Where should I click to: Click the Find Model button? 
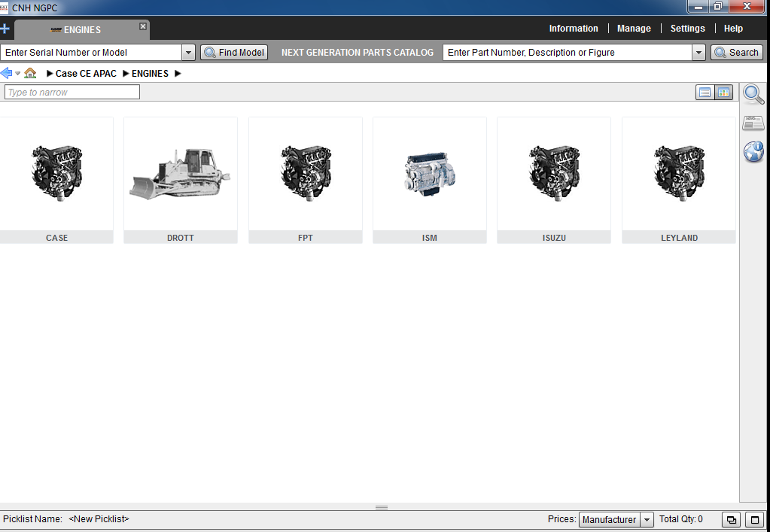[233, 52]
